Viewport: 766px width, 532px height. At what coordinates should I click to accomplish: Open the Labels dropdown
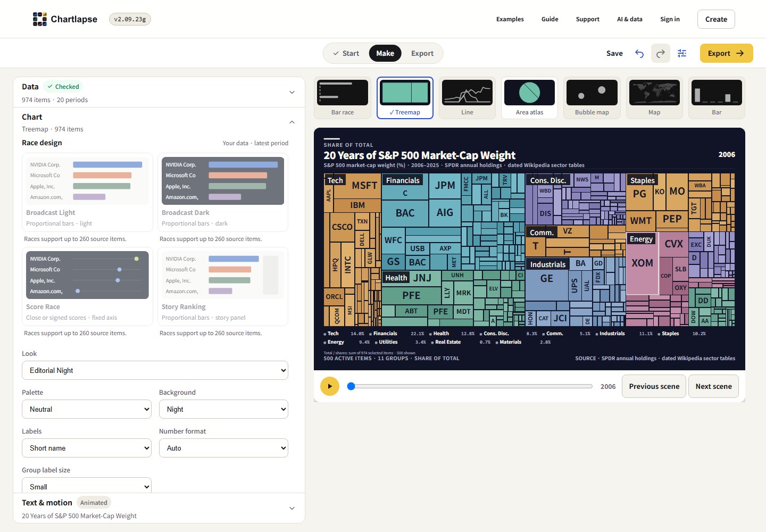tap(87, 448)
